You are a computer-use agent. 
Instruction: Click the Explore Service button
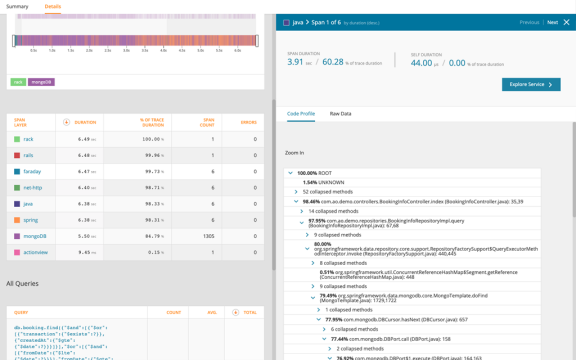click(531, 84)
